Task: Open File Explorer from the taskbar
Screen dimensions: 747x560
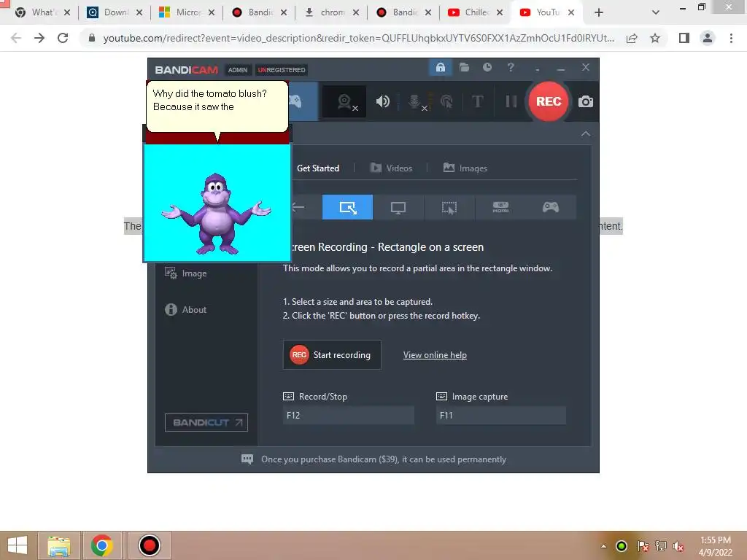Action: (58, 545)
